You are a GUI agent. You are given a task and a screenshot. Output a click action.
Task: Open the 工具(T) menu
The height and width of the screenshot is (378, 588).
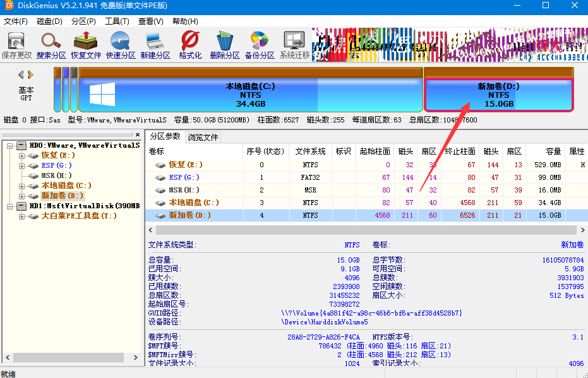(117, 21)
